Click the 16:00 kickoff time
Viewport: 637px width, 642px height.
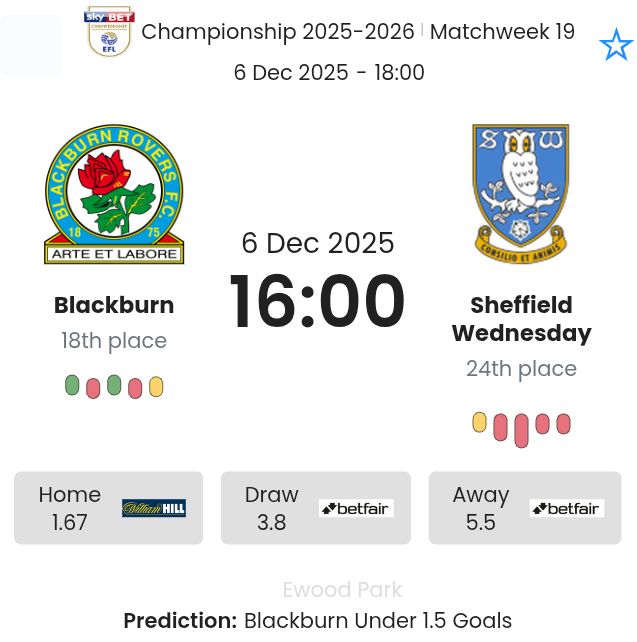coord(318,301)
